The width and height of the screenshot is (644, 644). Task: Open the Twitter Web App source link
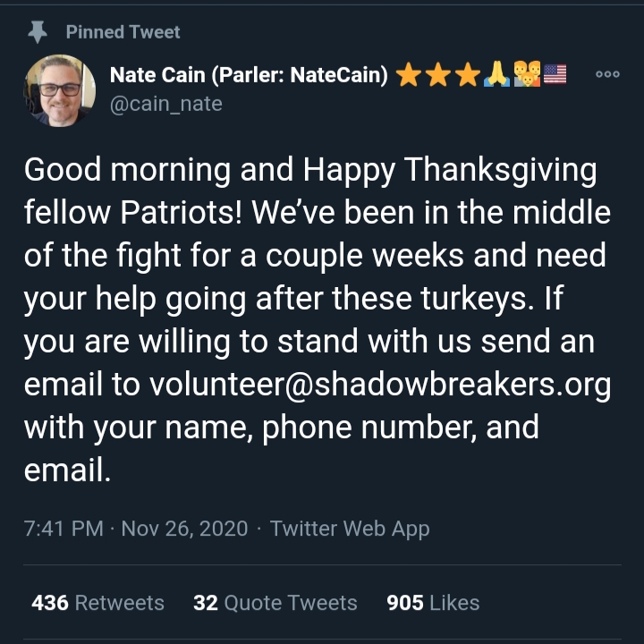point(350,529)
